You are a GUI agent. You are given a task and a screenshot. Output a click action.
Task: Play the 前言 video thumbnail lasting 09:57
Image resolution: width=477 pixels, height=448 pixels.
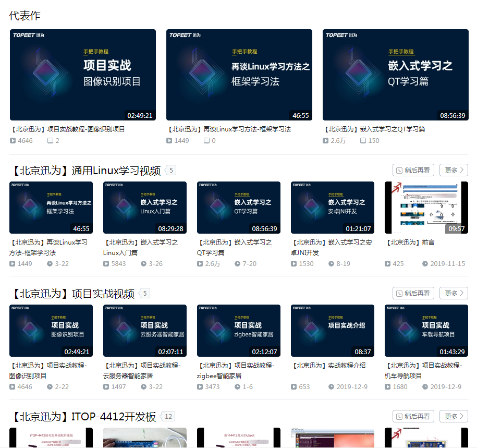click(426, 208)
